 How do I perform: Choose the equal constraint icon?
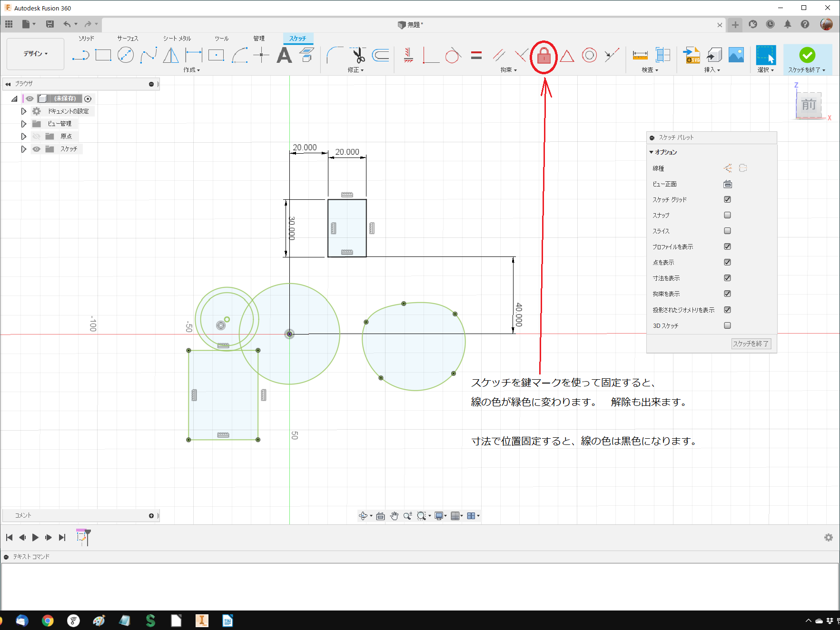[476, 56]
